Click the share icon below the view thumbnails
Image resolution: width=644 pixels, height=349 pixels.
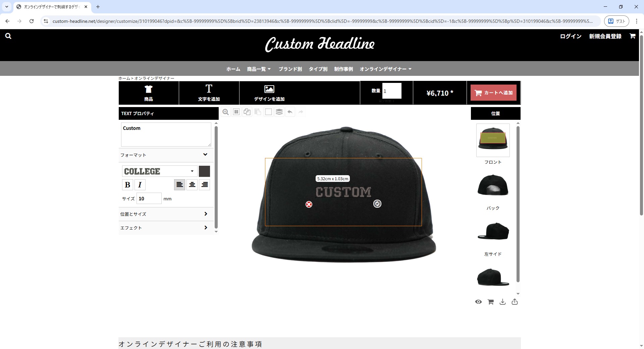coord(515,302)
